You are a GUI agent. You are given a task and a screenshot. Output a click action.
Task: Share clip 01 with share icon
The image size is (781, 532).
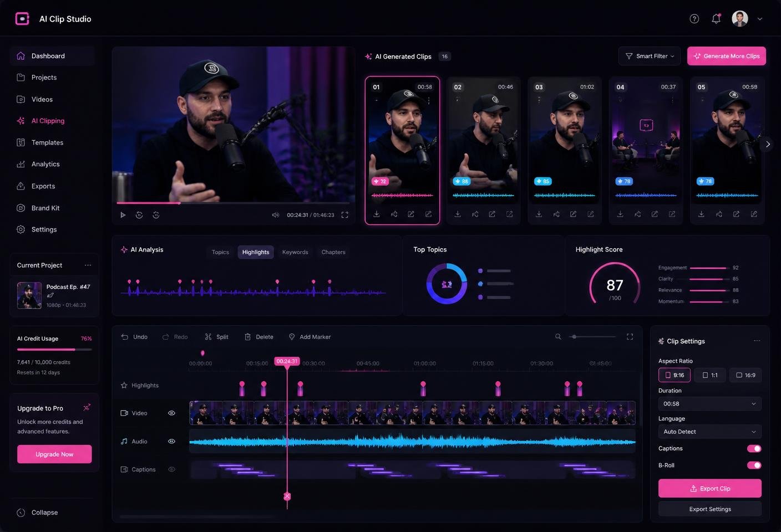(x=394, y=214)
